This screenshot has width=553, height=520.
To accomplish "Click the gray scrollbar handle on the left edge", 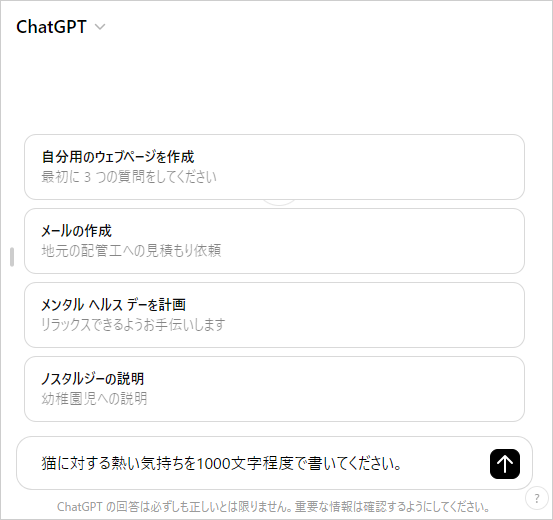I will [12, 257].
